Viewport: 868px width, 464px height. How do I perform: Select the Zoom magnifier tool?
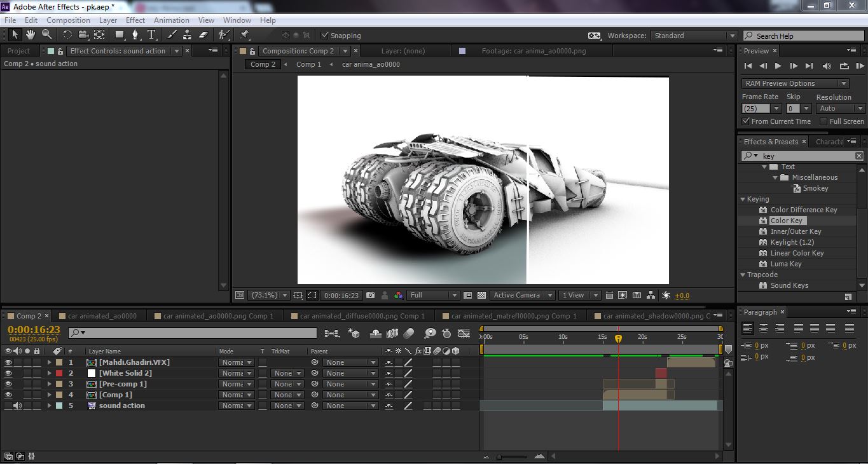tap(47, 34)
